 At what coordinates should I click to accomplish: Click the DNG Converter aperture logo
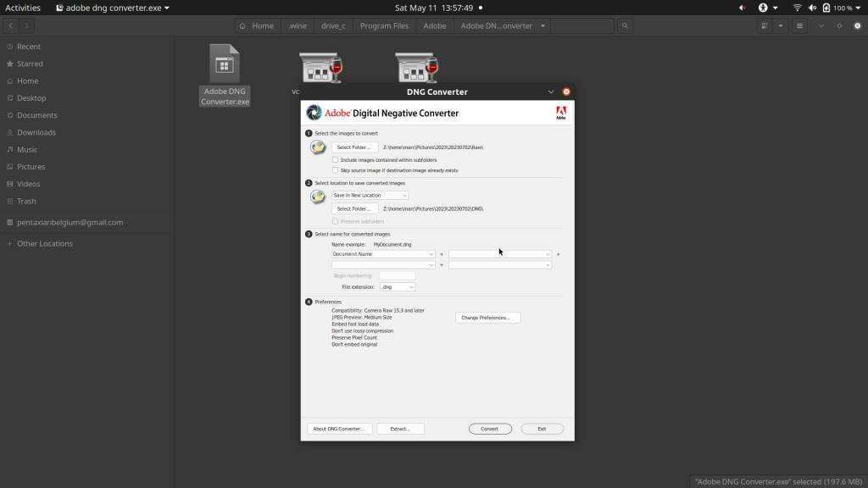[314, 113]
